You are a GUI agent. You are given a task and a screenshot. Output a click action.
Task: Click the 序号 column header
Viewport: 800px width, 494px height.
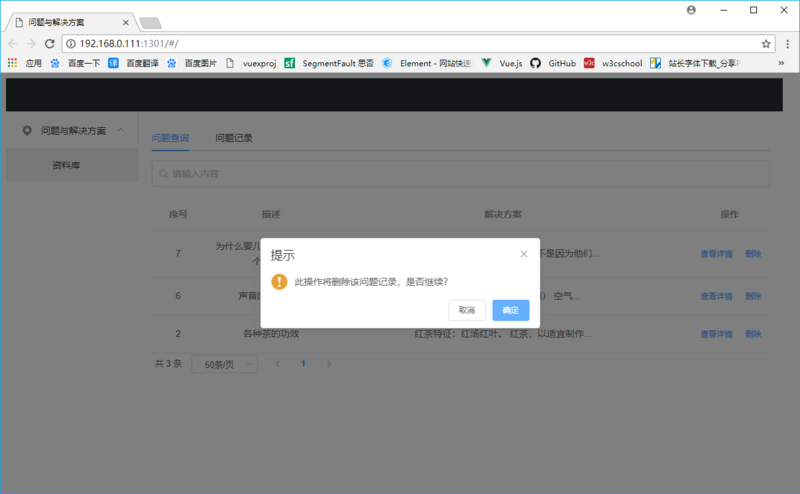178,214
